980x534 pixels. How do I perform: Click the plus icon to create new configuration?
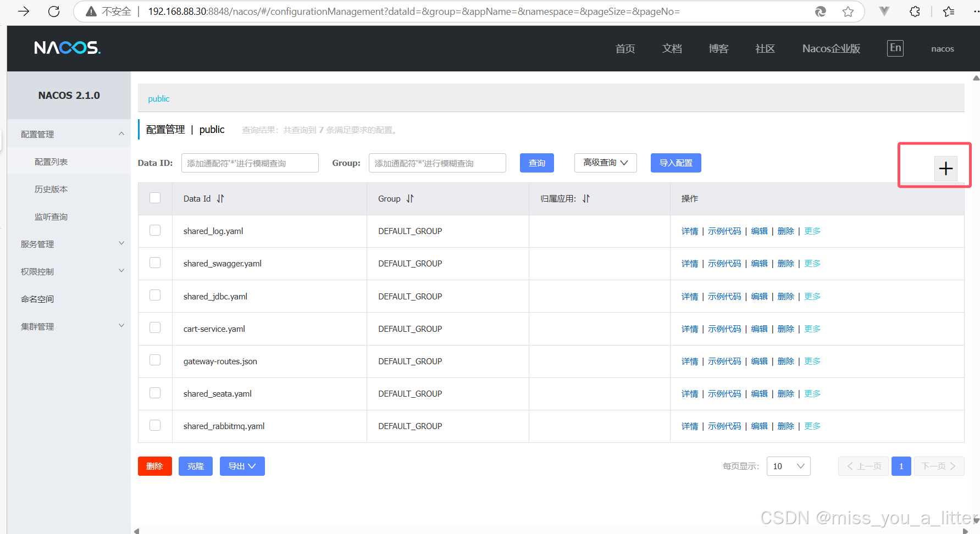pyautogui.click(x=945, y=169)
